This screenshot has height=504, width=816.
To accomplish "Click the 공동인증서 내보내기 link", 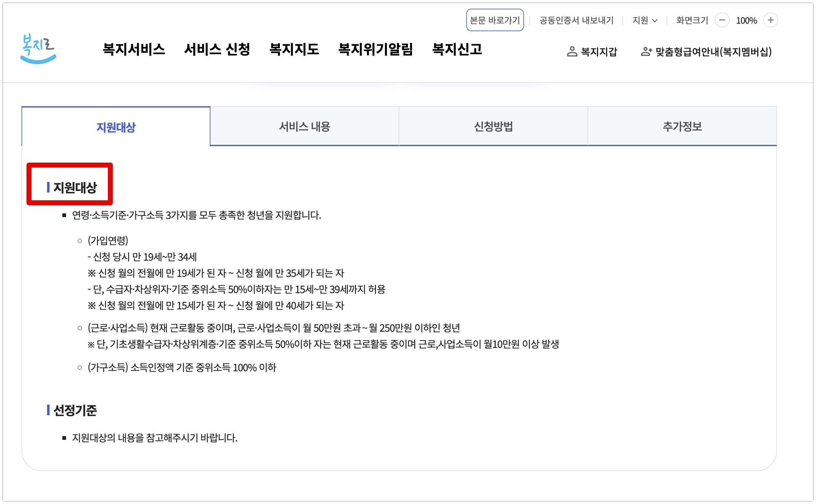I will tap(576, 21).
